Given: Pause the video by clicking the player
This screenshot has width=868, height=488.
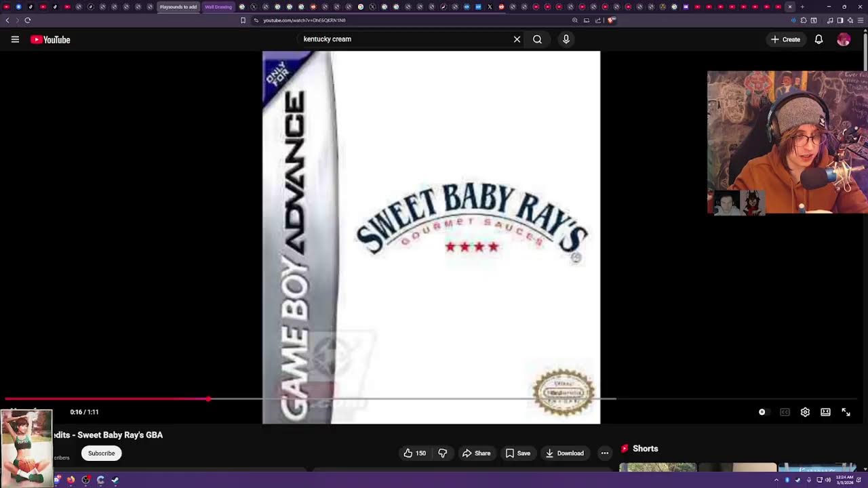Looking at the screenshot, I should click(431, 237).
